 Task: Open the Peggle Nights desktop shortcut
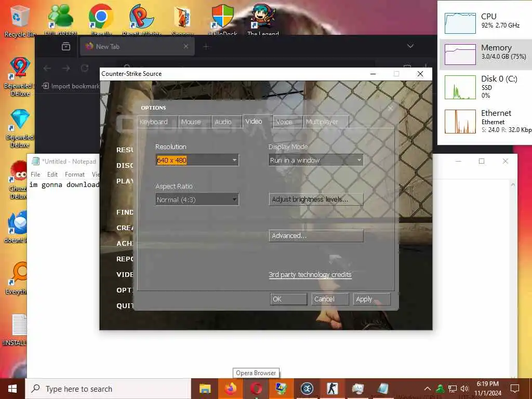[x=141, y=20]
